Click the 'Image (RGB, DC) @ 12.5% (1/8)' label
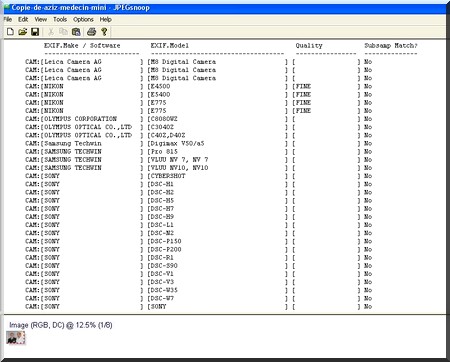450x362 pixels. click(61, 325)
